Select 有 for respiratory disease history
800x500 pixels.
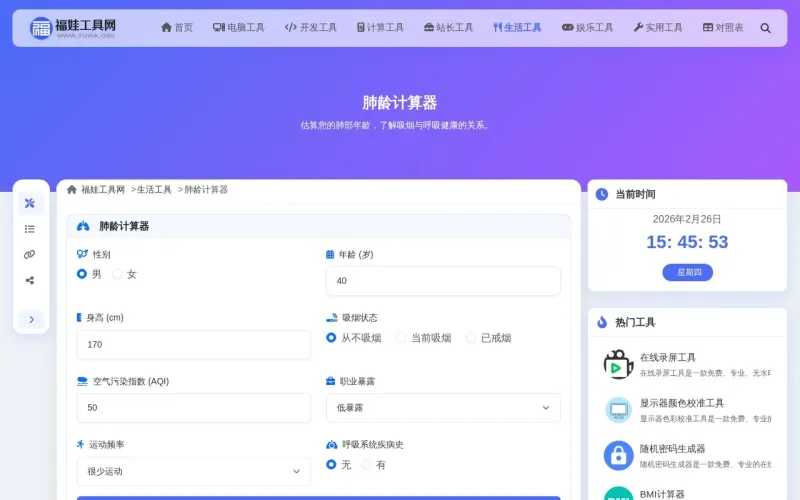point(366,465)
